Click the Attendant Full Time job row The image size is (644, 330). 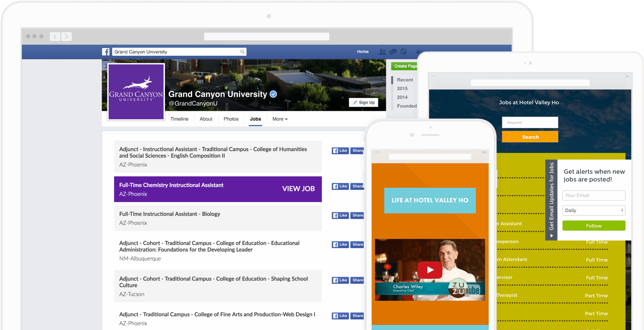[552, 260]
